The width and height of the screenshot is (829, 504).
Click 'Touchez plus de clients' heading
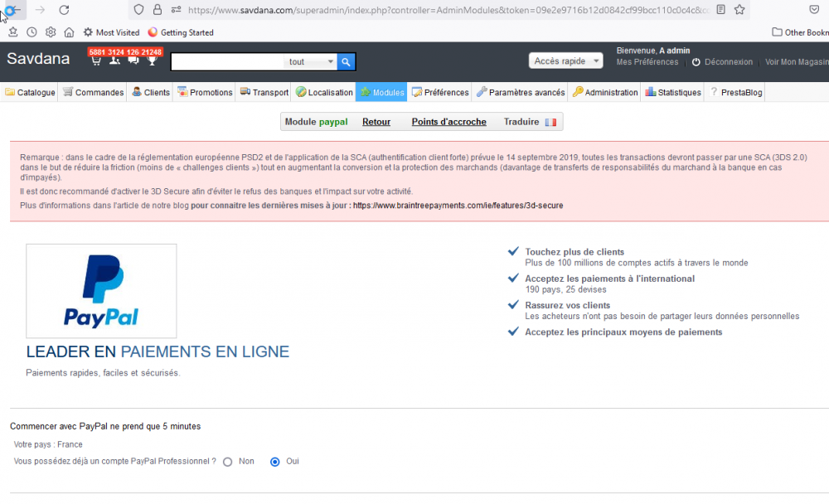tap(574, 252)
